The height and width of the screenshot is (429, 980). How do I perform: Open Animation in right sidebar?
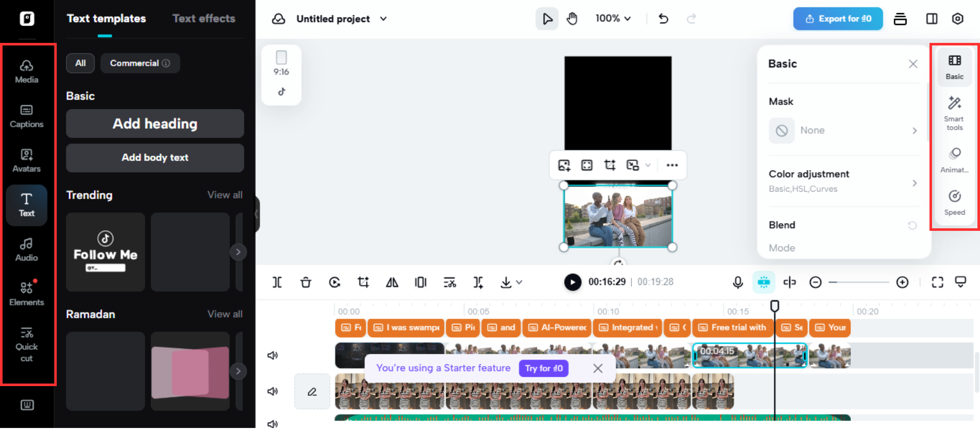point(954,160)
